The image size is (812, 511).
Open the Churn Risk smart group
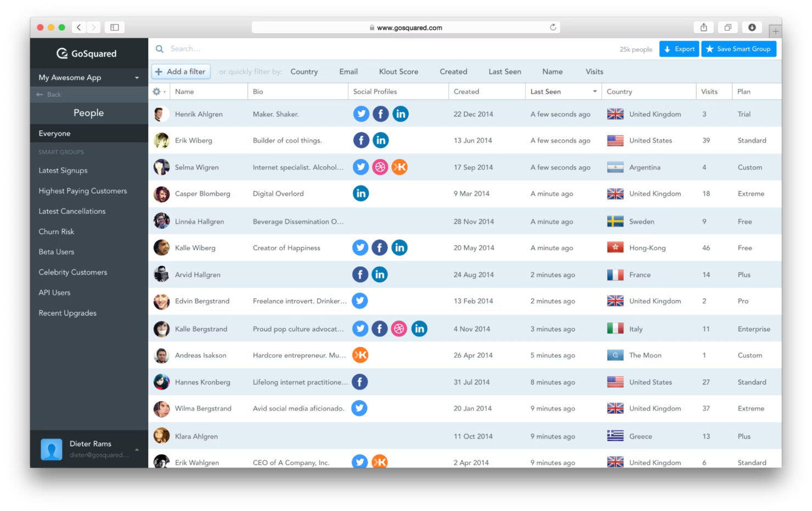click(56, 231)
